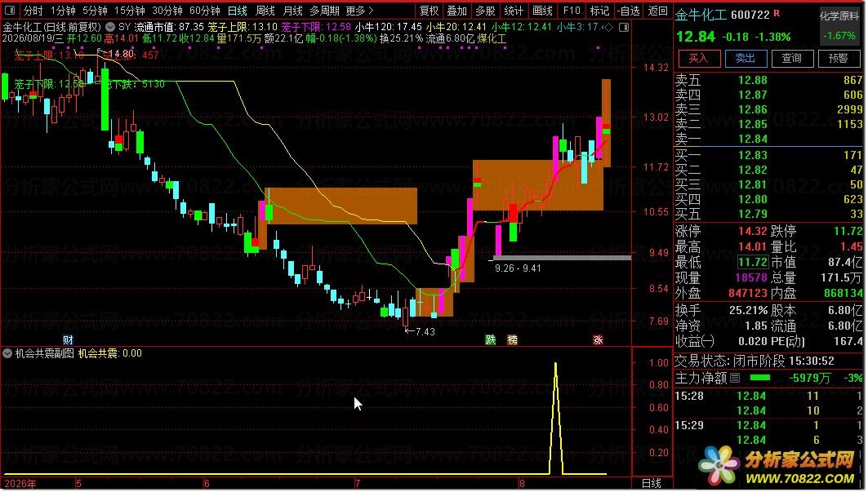This screenshot has height=492, width=868.
Task: Click 换手 25.21% value
Action: tap(749, 311)
